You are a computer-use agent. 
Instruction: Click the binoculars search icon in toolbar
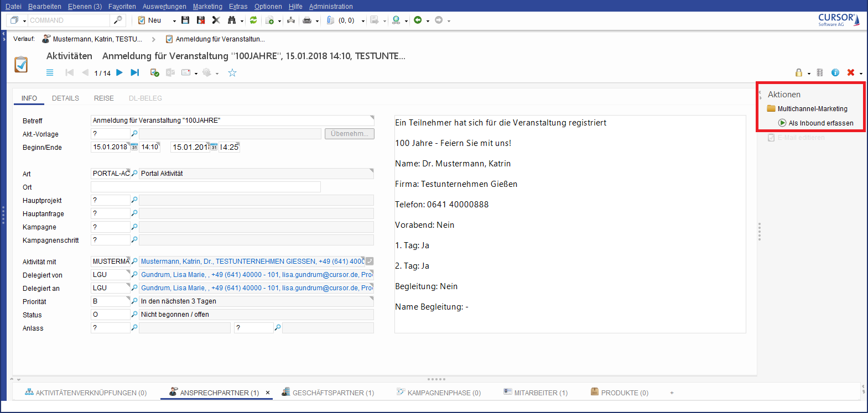[232, 20]
